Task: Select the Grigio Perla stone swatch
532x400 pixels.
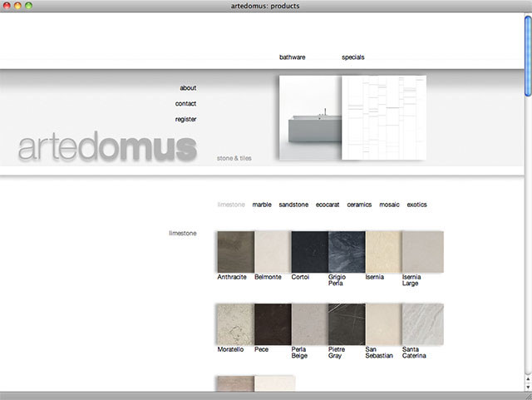Action: 347,252
